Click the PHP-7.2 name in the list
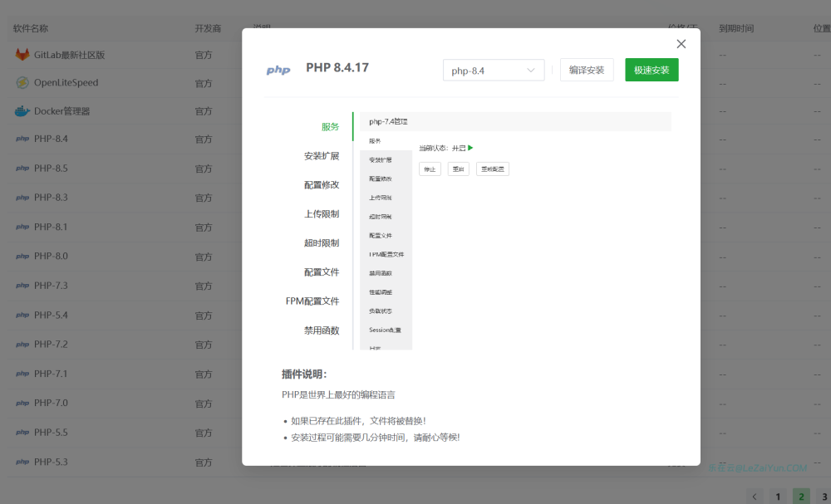This screenshot has height=504, width=831. click(51, 344)
